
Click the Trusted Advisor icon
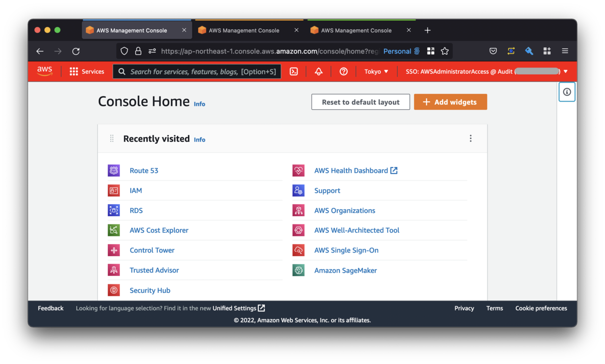(114, 270)
